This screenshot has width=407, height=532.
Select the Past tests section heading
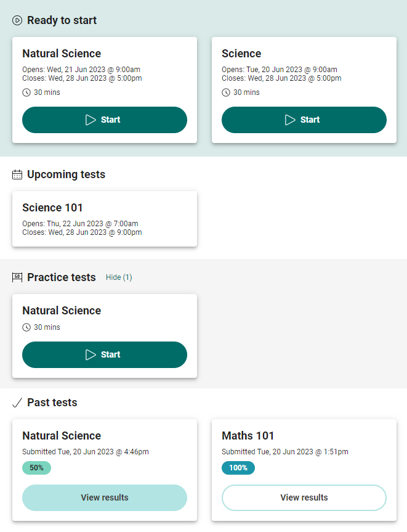point(52,403)
